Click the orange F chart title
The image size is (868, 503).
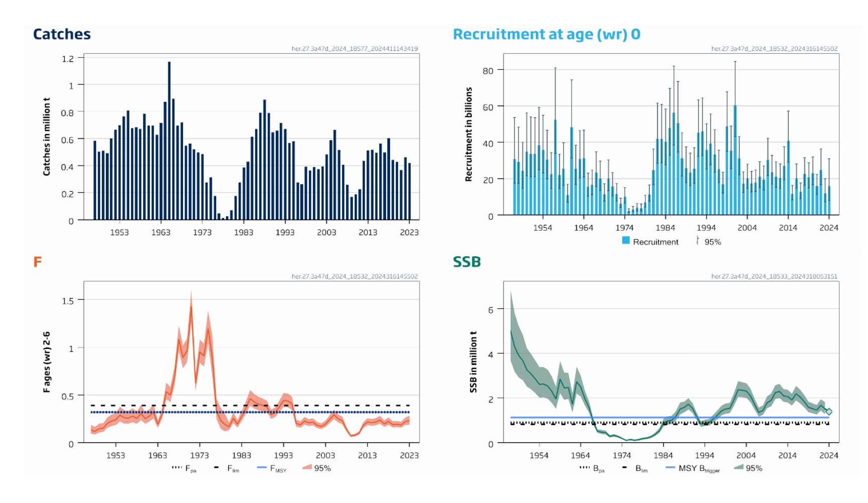[37, 262]
